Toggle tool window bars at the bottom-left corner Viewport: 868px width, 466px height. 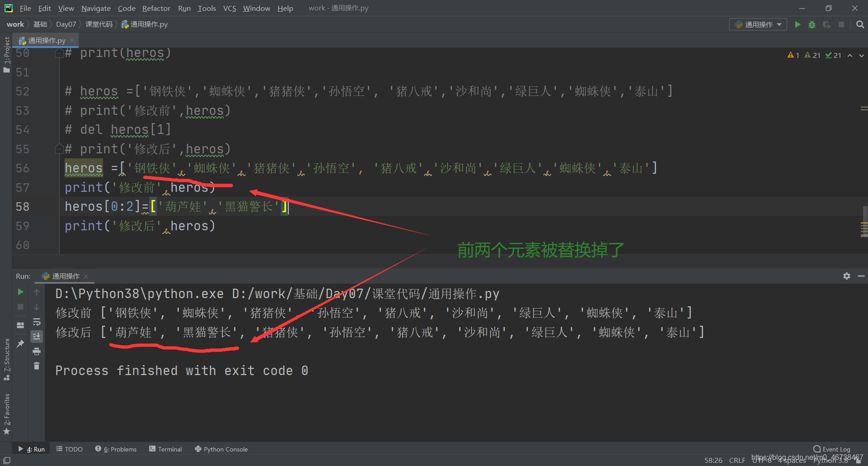point(6,460)
